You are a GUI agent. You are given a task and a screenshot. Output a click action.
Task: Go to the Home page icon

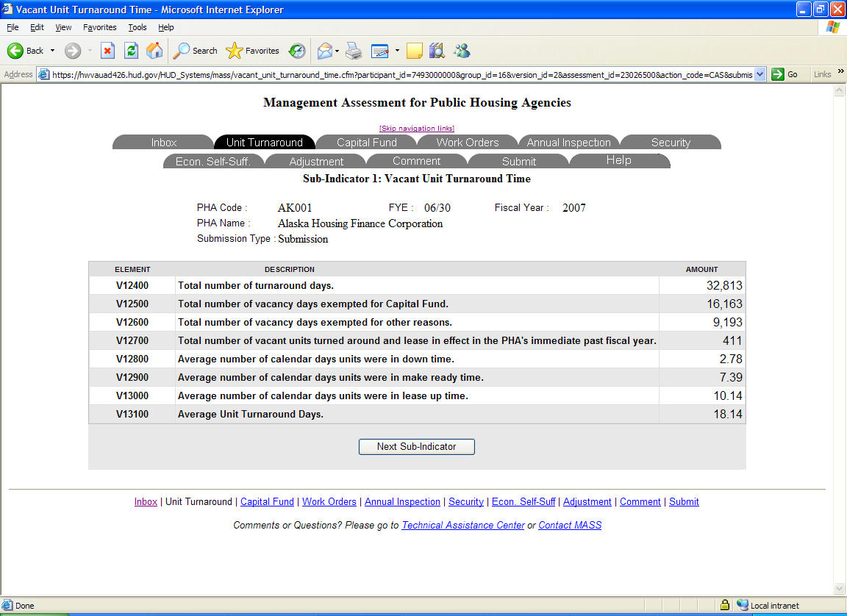154,51
